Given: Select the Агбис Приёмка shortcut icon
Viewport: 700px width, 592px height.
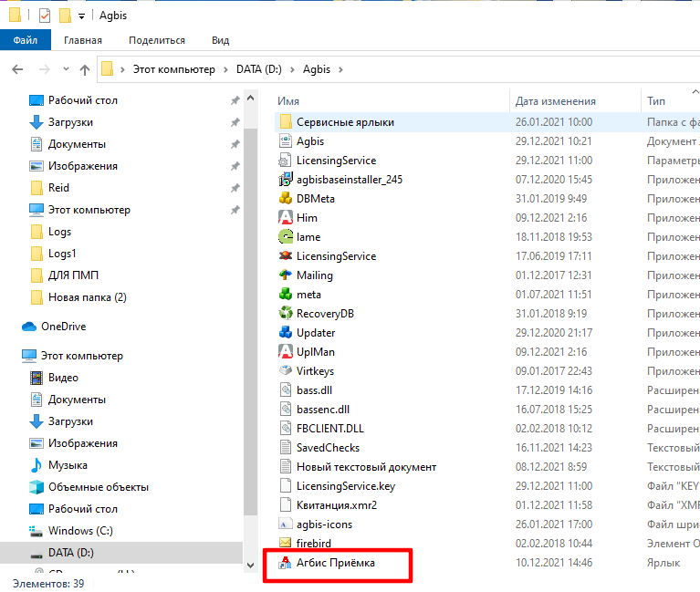Looking at the screenshot, I should (x=286, y=563).
